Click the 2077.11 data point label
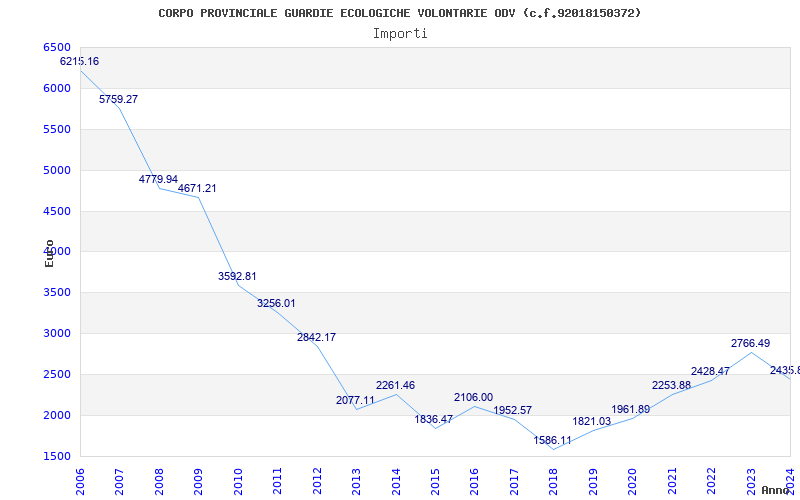Image resolution: width=800 pixels, height=500 pixels. pos(355,401)
